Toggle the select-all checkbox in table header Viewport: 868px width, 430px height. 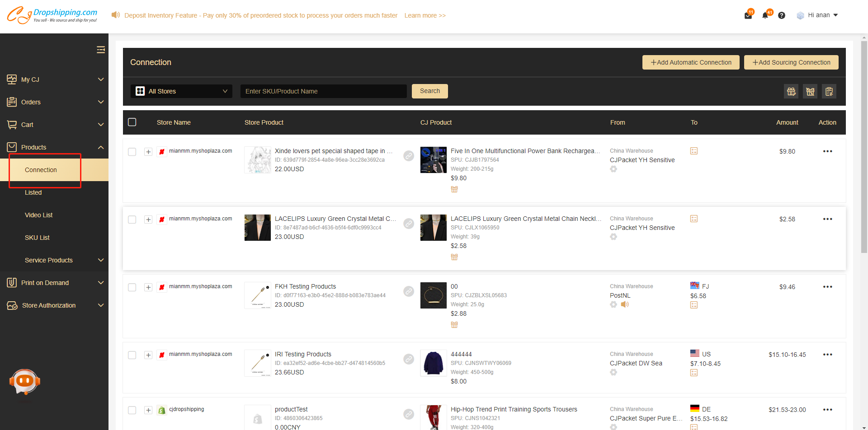[132, 122]
